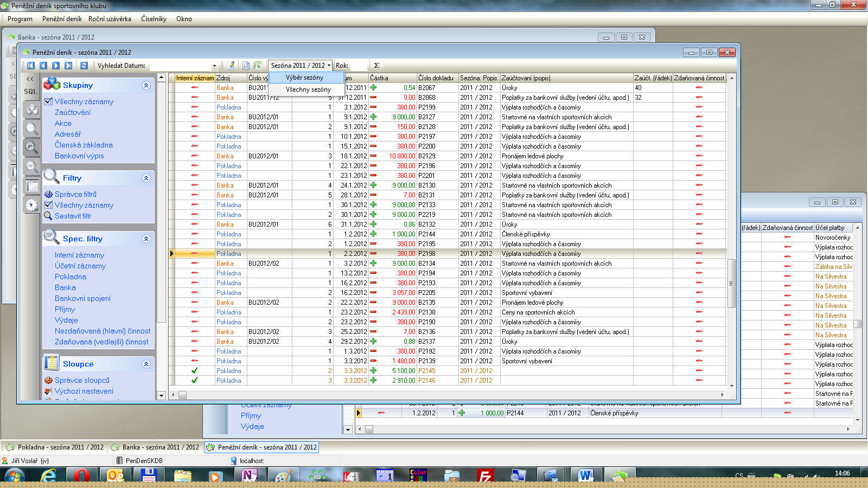This screenshot has width=868, height=488.
Task: Click the Výchozí nastavení link
Action: click(84, 391)
